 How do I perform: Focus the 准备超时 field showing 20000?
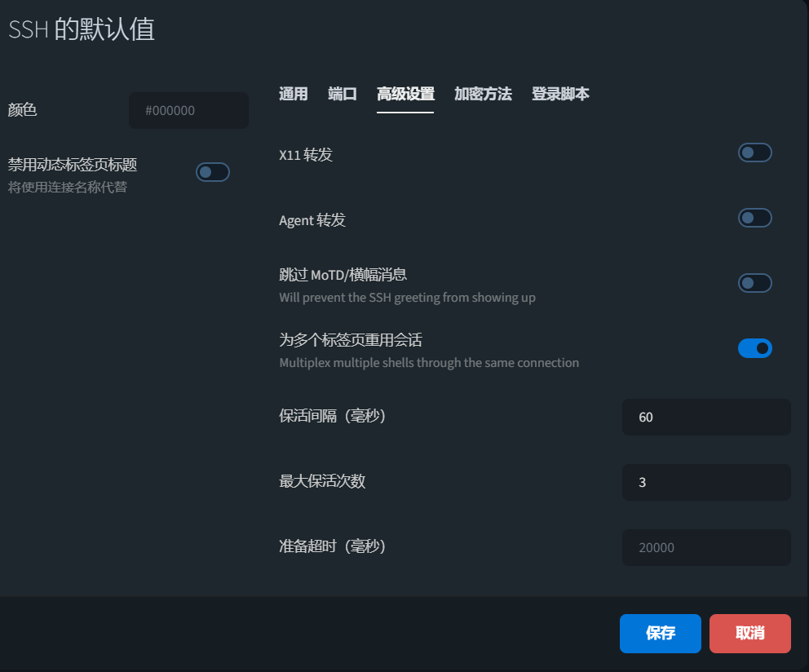(705, 547)
